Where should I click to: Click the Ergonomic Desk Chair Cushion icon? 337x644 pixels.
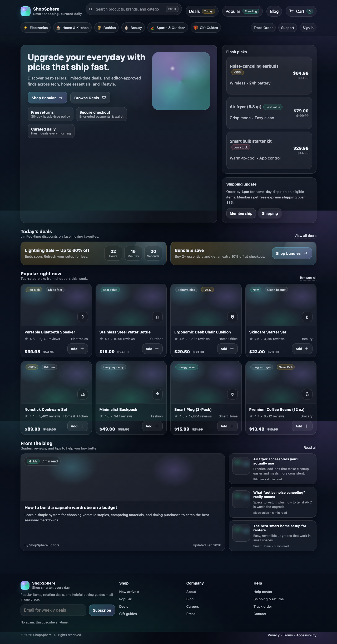point(232,317)
